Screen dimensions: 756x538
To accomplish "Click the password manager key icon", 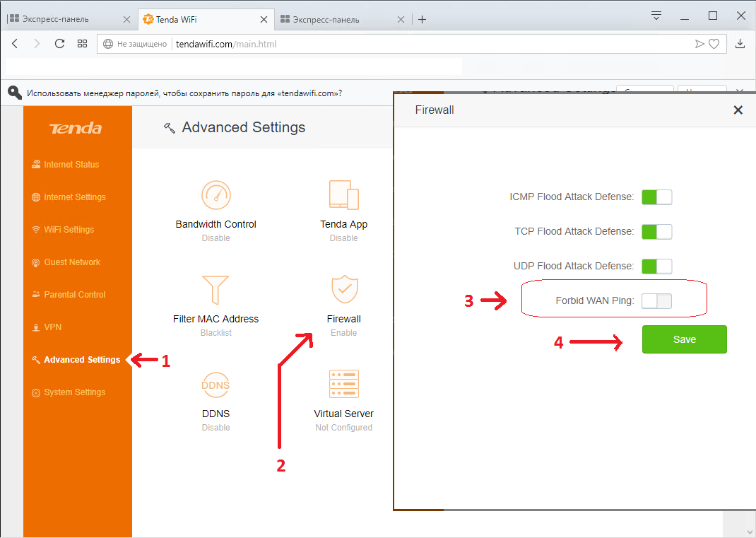I will (x=15, y=93).
